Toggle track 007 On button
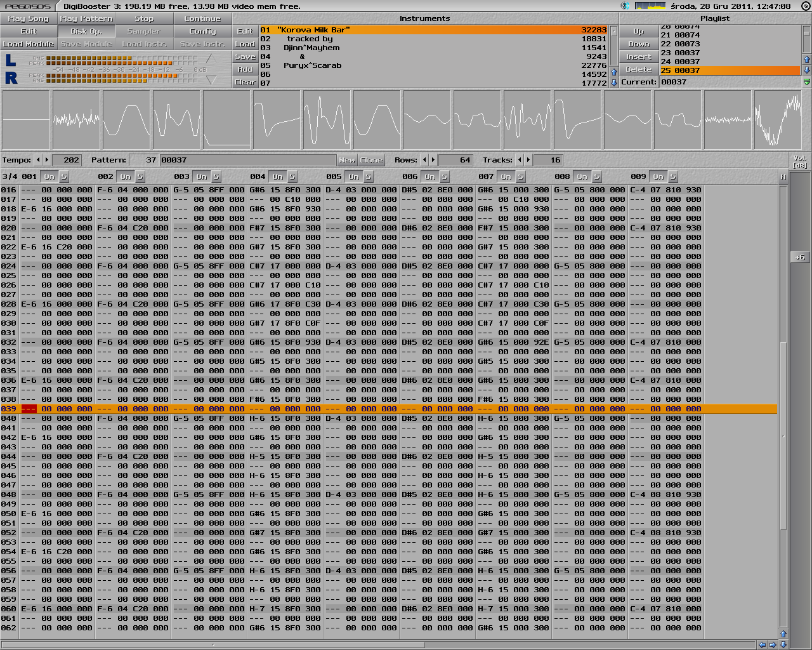The height and width of the screenshot is (650, 812). click(506, 176)
